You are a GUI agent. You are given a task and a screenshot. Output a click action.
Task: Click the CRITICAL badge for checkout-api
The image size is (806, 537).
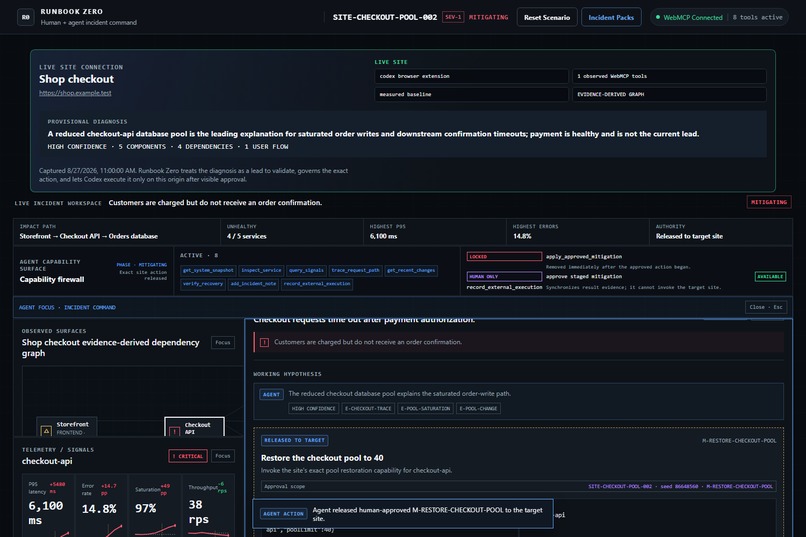click(188, 456)
